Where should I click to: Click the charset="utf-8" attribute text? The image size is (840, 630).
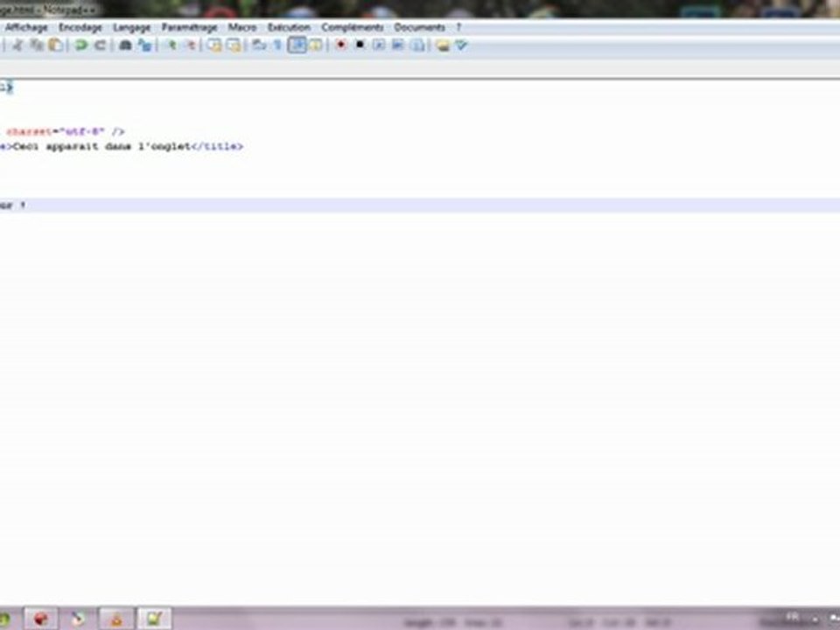(56, 132)
